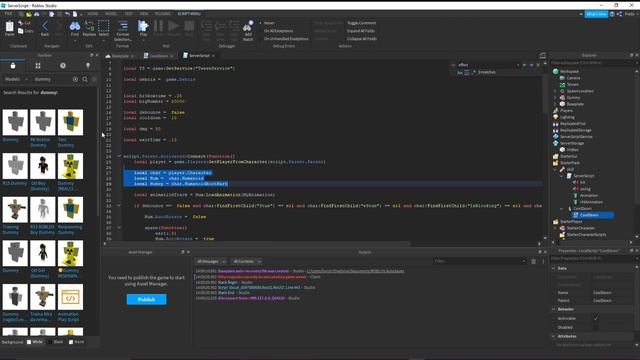This screenshot has width=640, height=360.
Task: Select the Workspace item in Explorer
Action: [569, 71]
